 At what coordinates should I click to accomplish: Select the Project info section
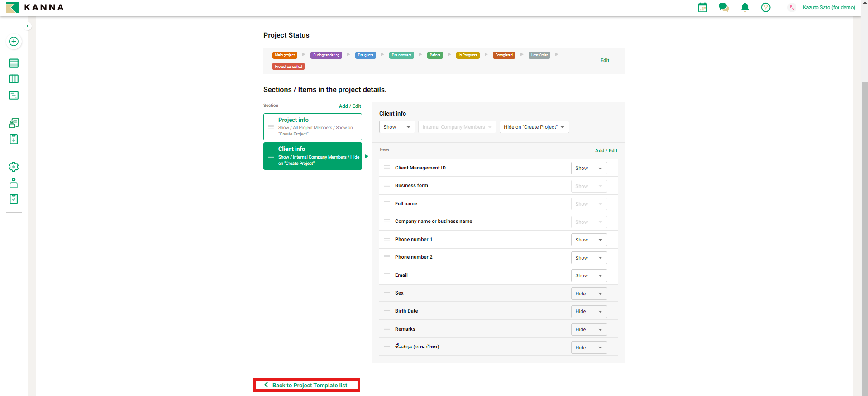pyautogui.click(x=313, y=127)
